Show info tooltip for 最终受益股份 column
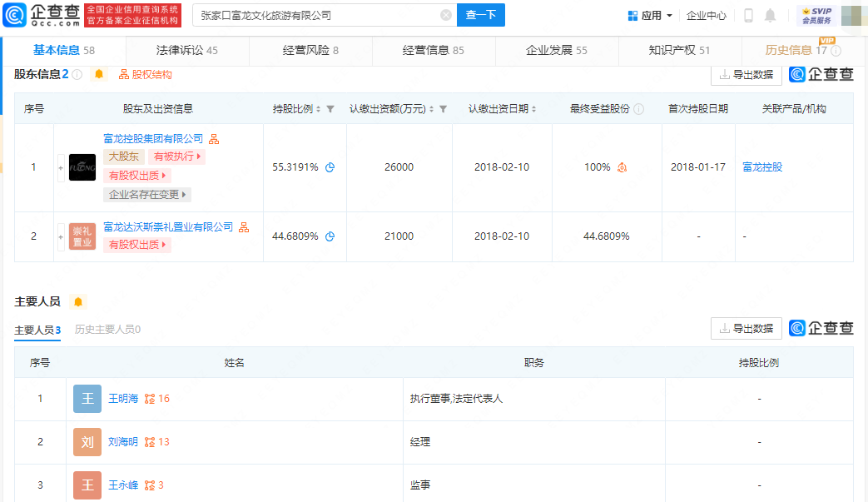This screenshot has height=502, width=868. (x=639, y=109)
